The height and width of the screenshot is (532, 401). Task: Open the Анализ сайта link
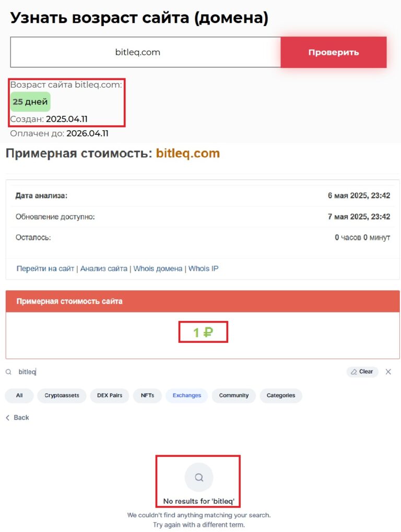pyautogui.click(x=104, y=269)
